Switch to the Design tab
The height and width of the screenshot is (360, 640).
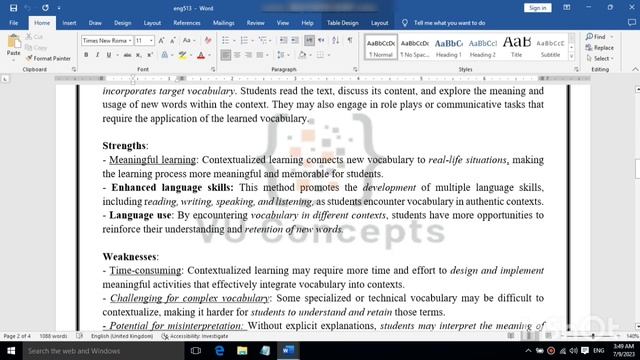pos(122,23)
